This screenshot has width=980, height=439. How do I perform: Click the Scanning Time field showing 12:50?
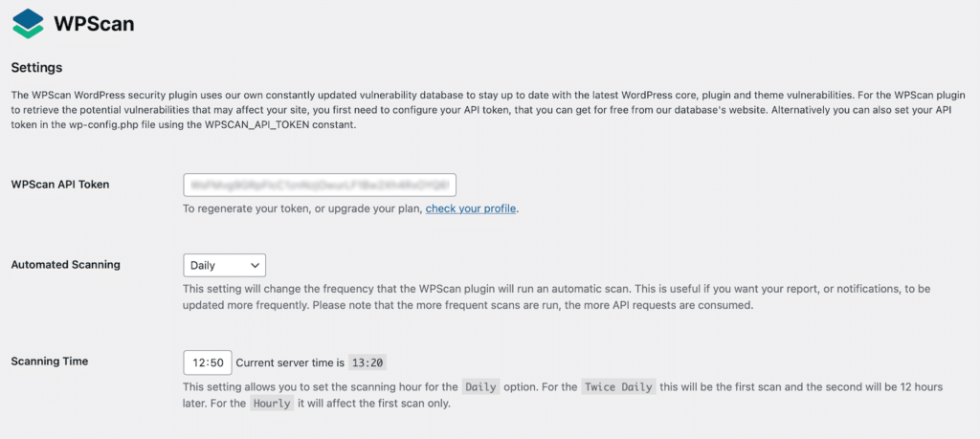tap(207, 362)
